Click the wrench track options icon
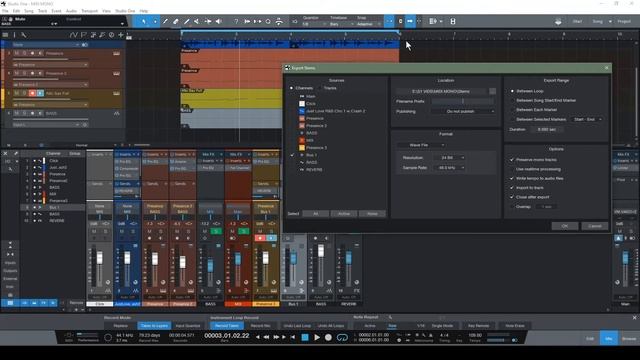 point(24,35)
